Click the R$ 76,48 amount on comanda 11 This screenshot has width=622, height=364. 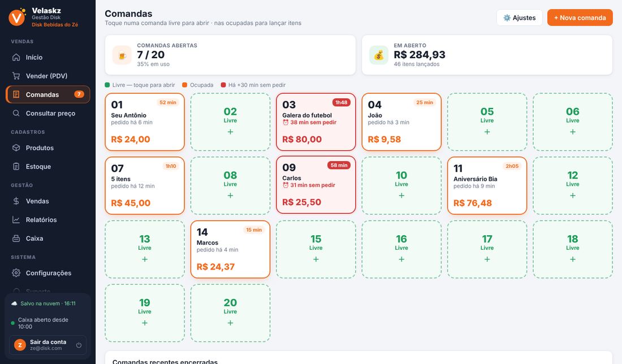coord(473,203)
